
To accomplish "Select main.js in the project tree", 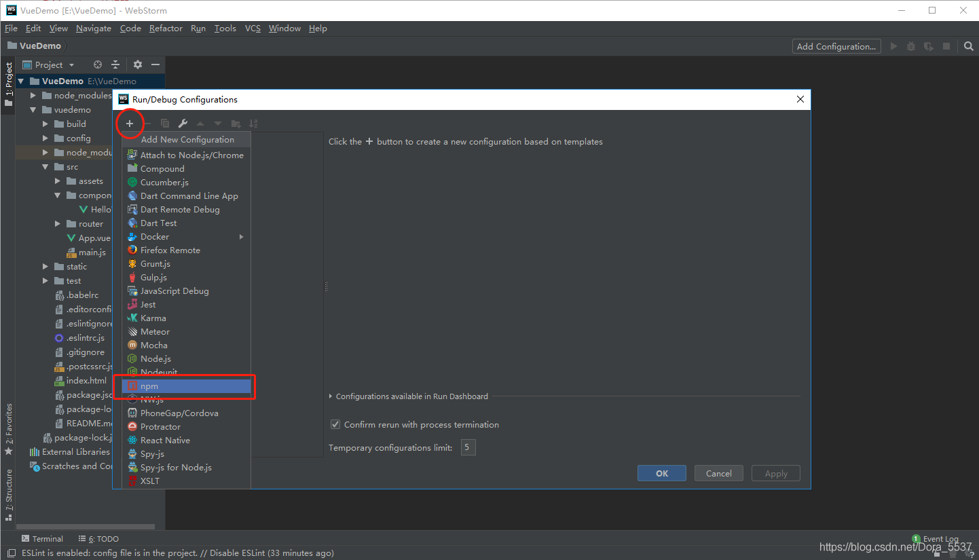I will 86,253.
